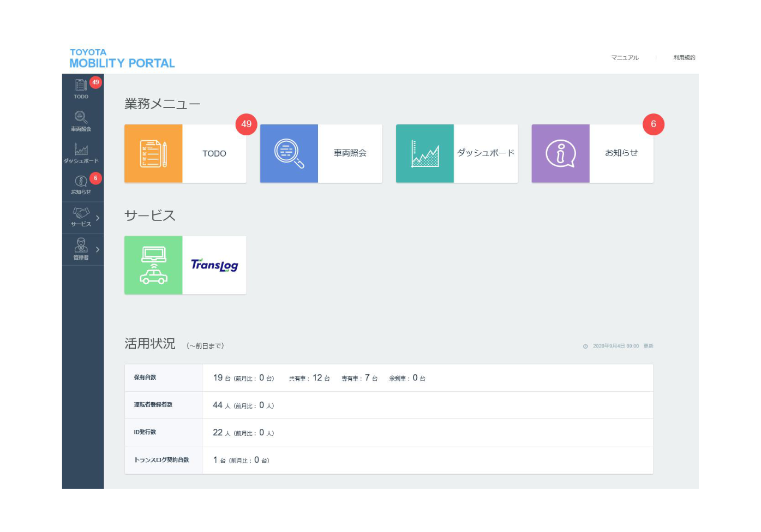Screen dimensions: 761x532
Task: Click the 余剰車: 0 台 value
Action: point(407,378)
